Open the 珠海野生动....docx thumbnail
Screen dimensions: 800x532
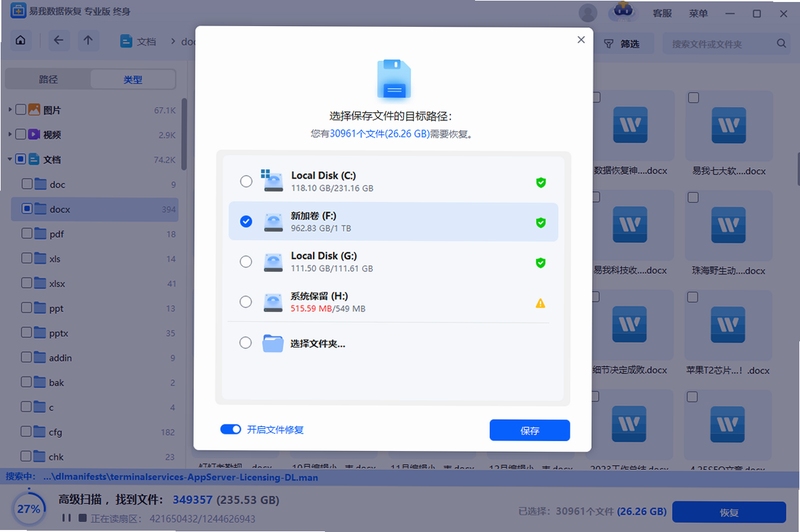click(728, 225)
